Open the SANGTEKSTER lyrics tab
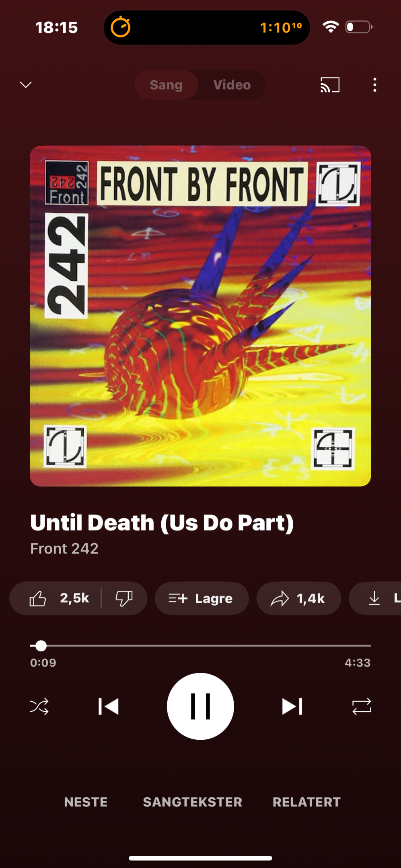This screenshot has height=868, width=401. coord(193,802)
